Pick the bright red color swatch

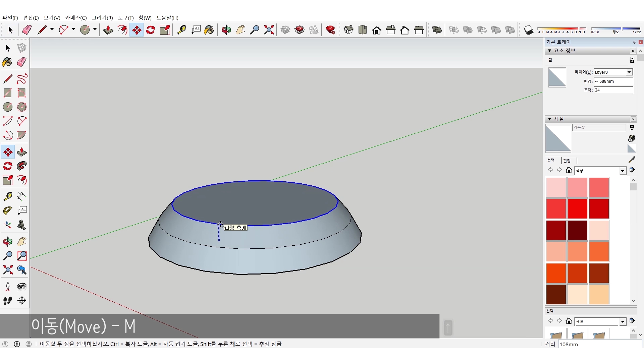pyautogui.click(x=577, y=208)
